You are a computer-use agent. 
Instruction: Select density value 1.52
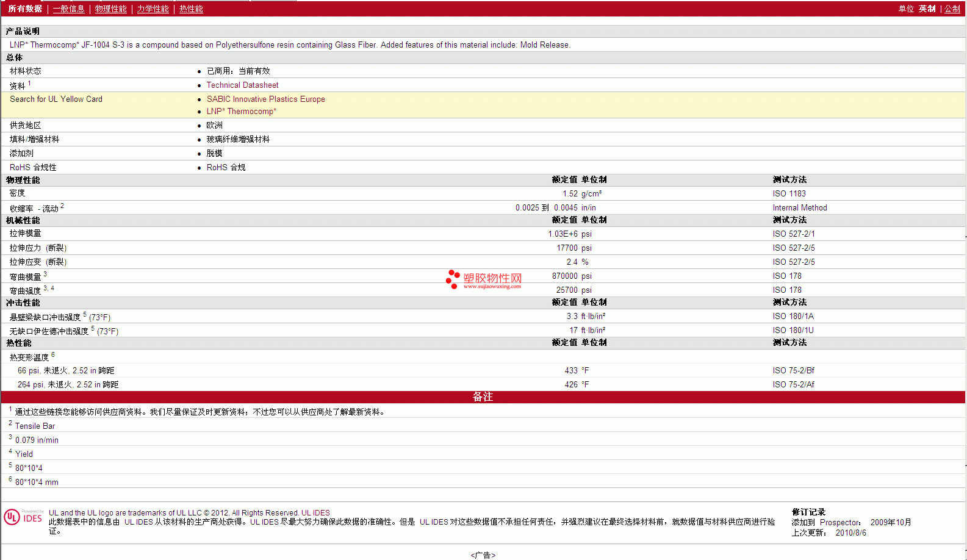tap(570, 193)
